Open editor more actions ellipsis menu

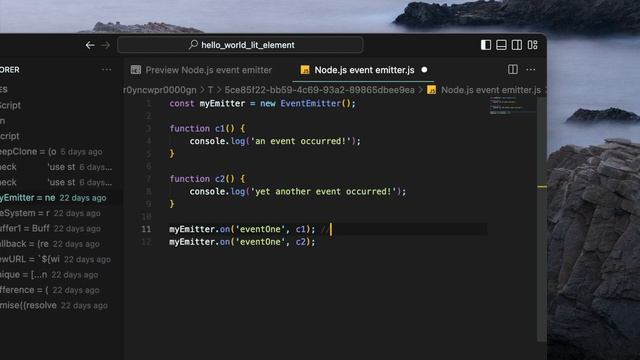(531, 70)
